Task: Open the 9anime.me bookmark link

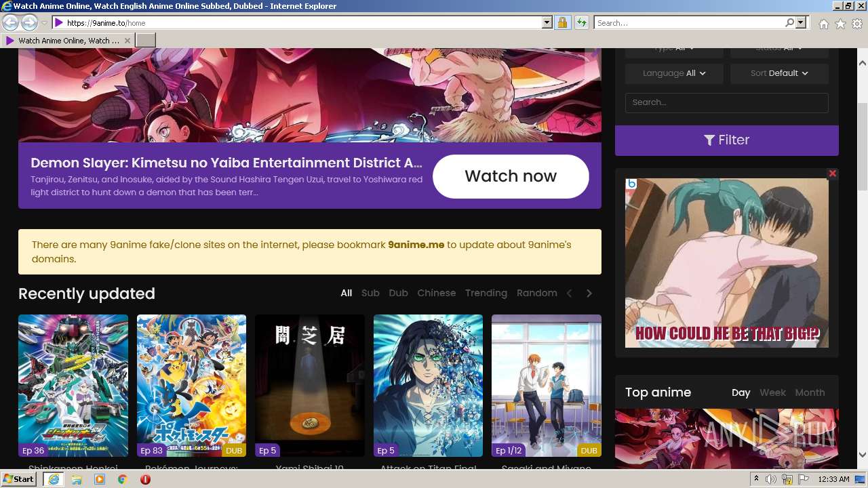Action: [x=416, y=245]
